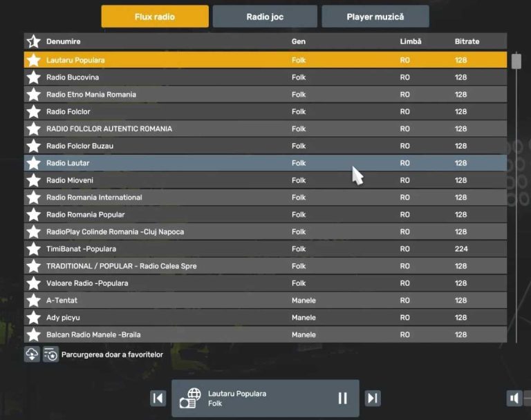The height and width of the screenshot is (420, 531).
Task: Click star icon beside Balcan Radio Manele -Braila
Action: 34,335
